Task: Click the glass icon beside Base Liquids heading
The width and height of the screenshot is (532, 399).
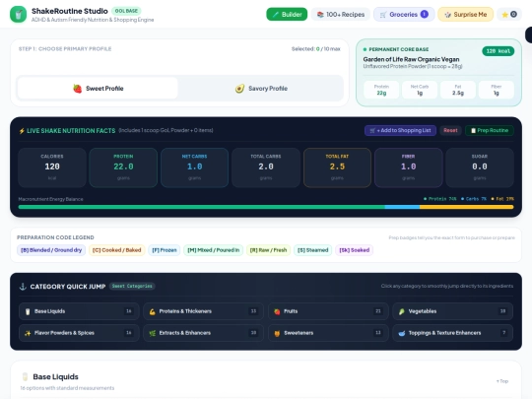Action: point(25,377)
